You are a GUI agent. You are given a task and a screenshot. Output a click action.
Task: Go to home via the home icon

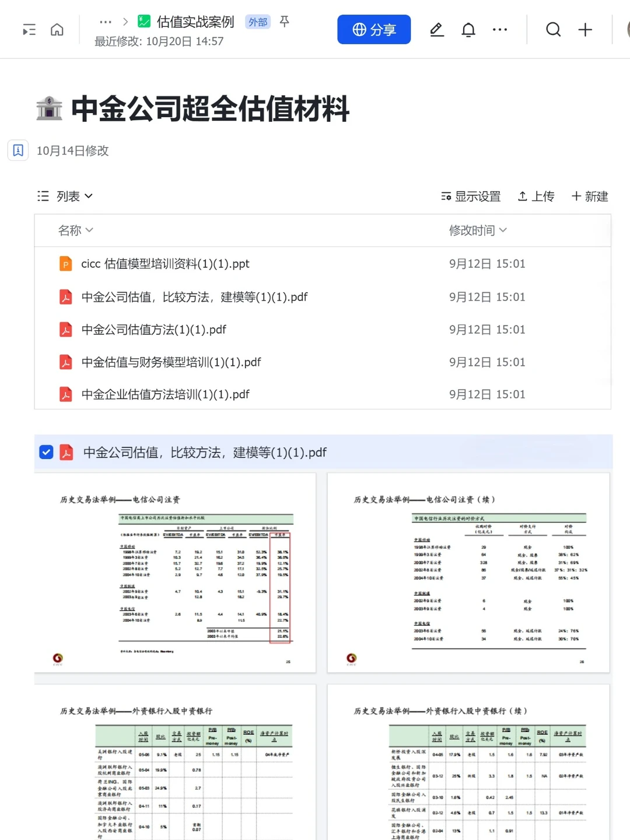click(x=57, y=30)
